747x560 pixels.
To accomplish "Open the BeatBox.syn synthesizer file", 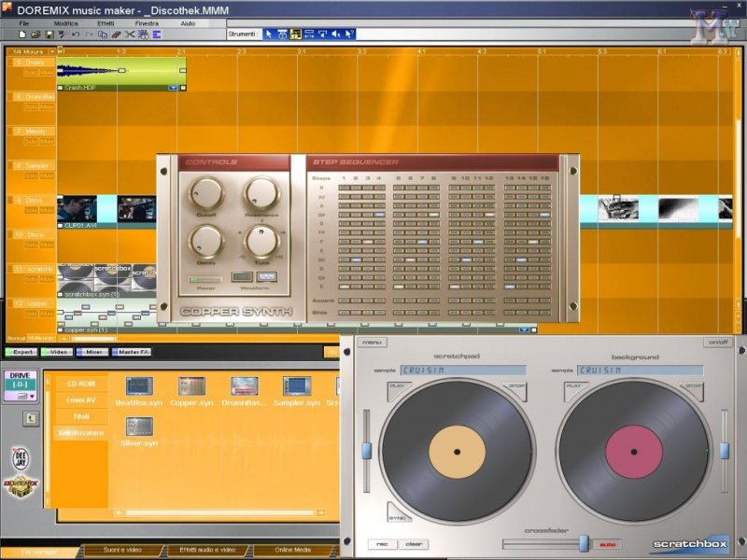I will [x=138, y=386].
